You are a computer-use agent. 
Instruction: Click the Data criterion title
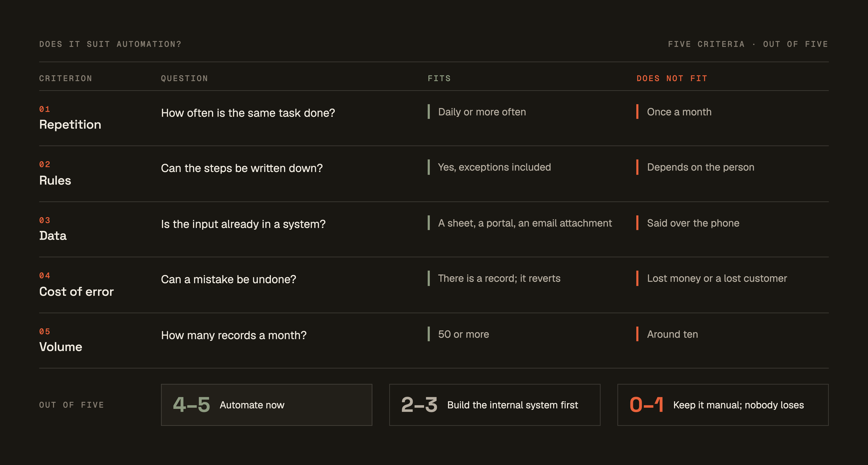53,236
